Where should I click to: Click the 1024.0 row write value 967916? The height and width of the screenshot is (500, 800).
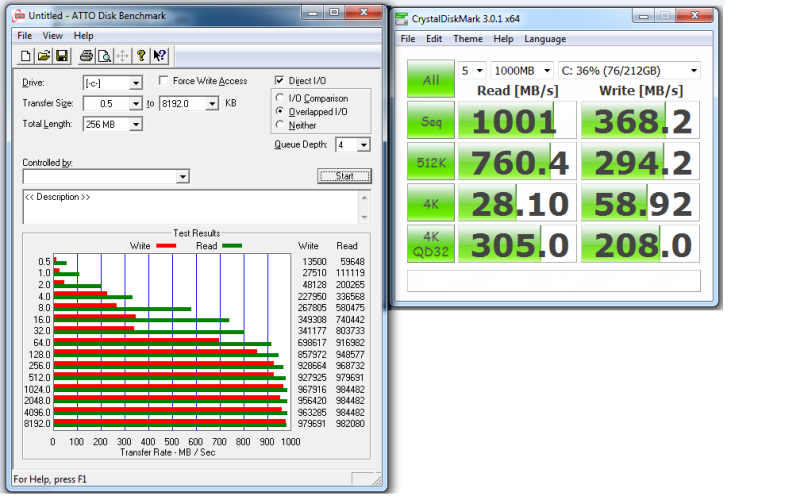[312, 389]
